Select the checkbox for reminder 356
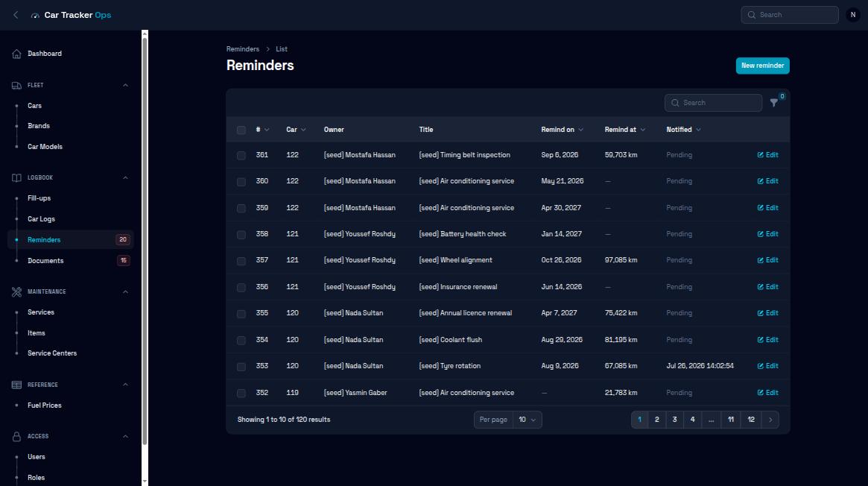 [241, 287]
